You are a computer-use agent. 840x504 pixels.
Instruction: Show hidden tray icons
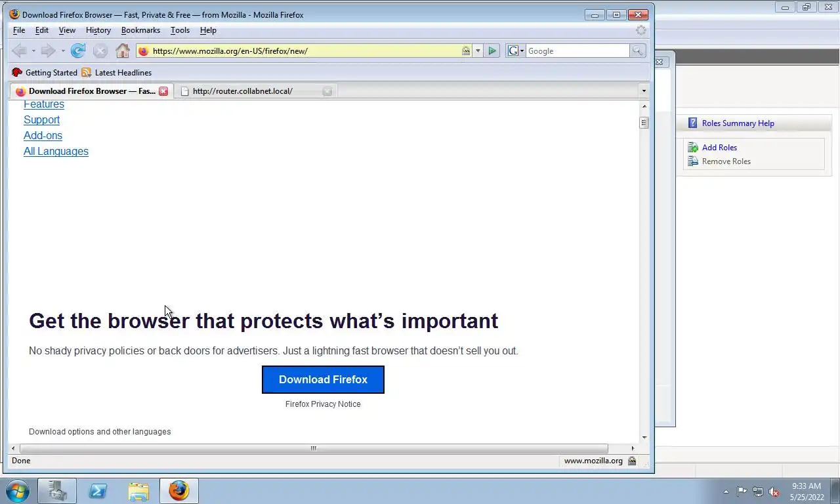(726, 492)
